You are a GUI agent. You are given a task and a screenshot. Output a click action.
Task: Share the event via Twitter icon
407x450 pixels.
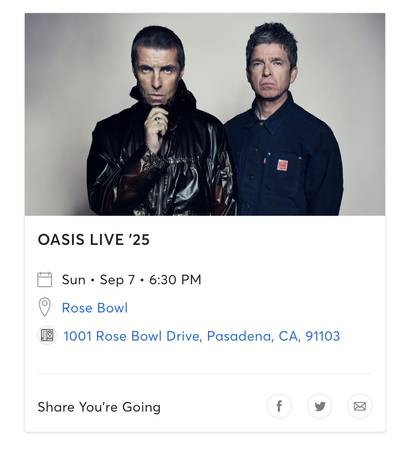319,406
